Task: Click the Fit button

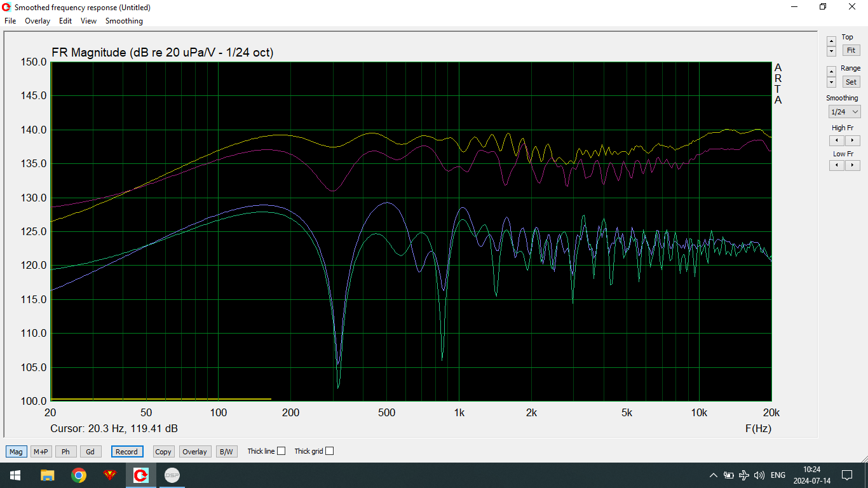Action: point(851,50)
